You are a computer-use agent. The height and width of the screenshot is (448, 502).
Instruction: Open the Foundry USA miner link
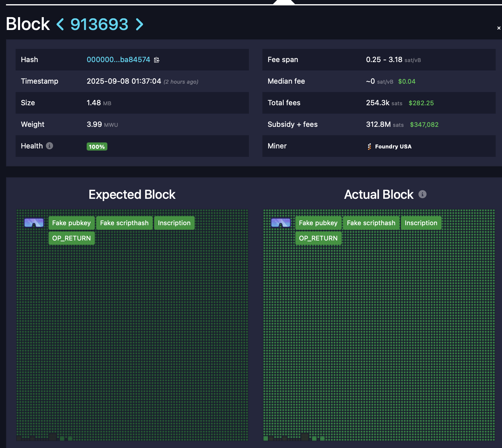coord(393,146)
